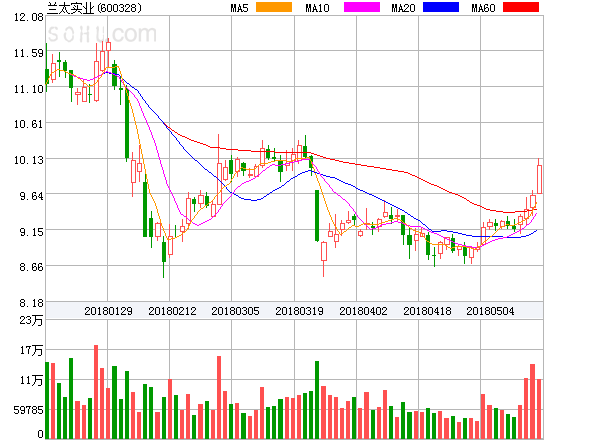Click the 20180418 date label
The height and width of the screenshot is (440, 600).
(427, 311)
